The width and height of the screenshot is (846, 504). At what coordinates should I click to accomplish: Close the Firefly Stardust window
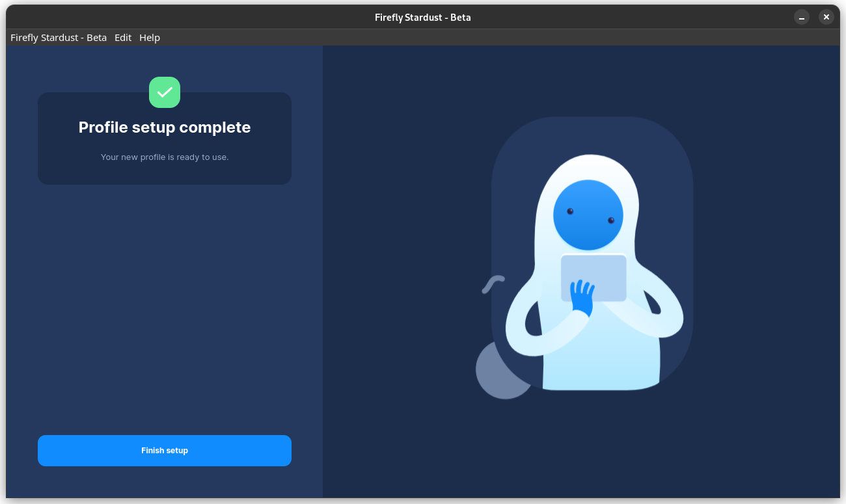826,17
